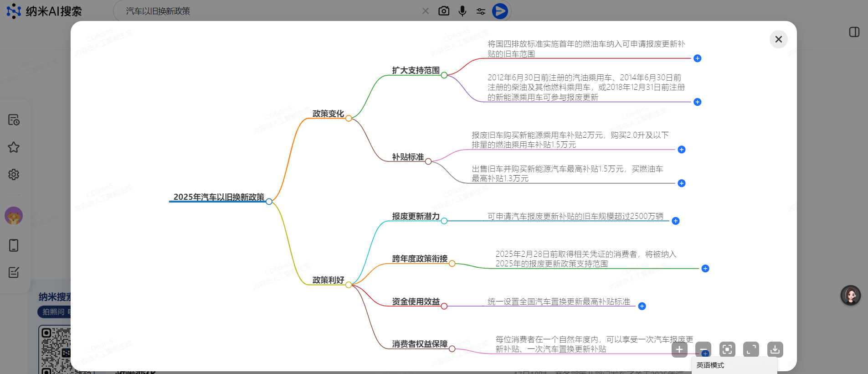
Task: Collapse the 扩大支持范围 node circle
Action: click(x=444, y=75)
